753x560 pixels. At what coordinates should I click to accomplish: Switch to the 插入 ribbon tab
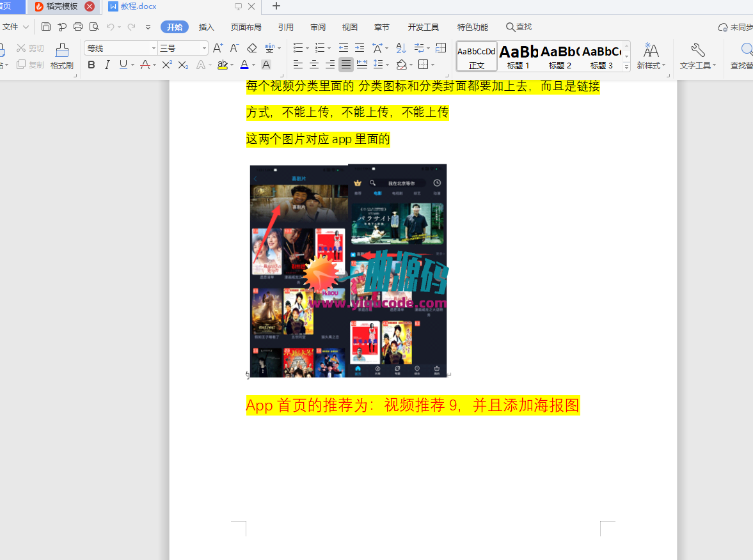207,27
